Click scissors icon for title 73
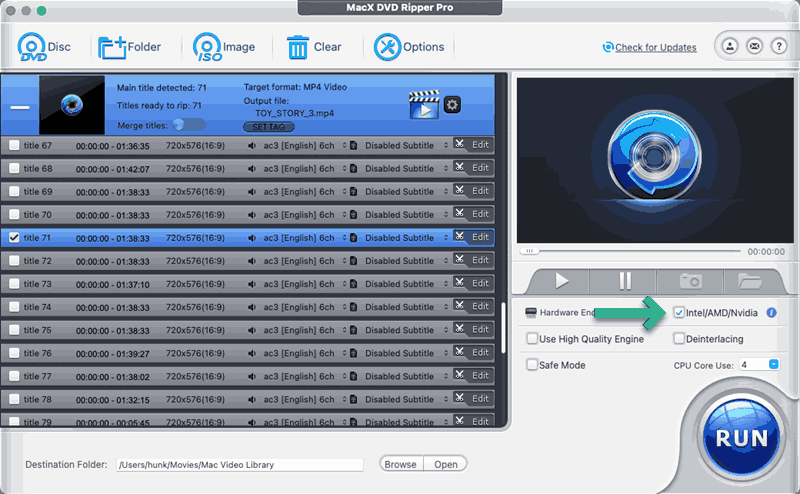This screenshot has height=494, width=800. point(460,283)
